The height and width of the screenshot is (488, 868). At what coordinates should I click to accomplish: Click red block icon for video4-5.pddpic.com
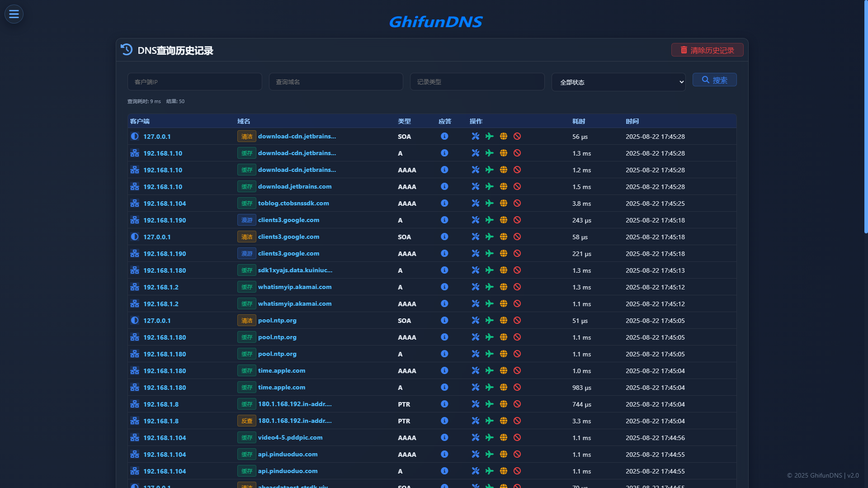click(517, 437)
